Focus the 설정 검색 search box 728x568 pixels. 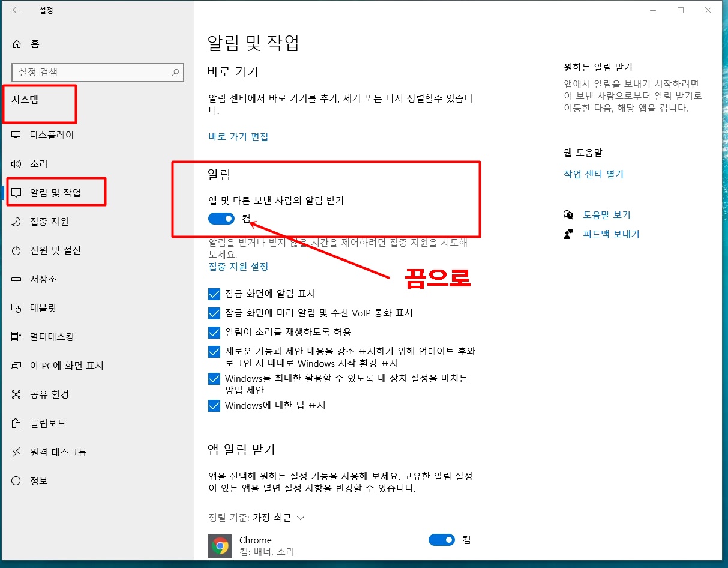(97, 72)
